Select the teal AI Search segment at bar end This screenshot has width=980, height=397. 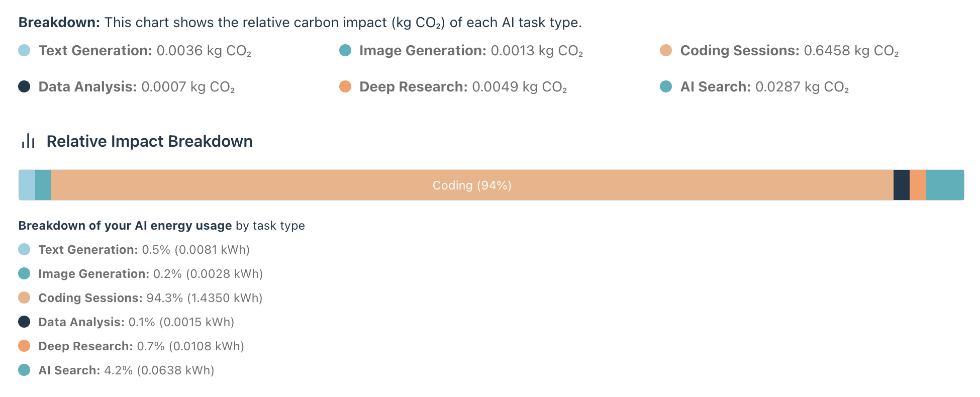[x=945, y=185]
